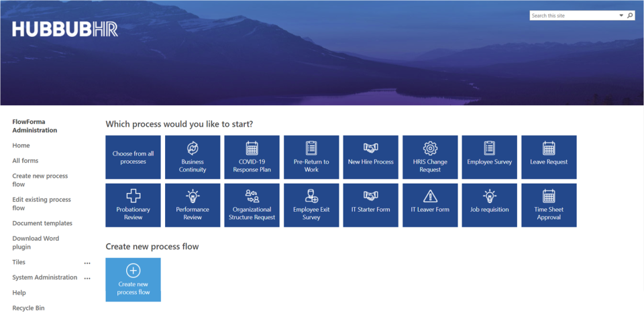Select Edit existing process flow in sidebar
Viewport: 644px width, 319px height.
point(42,204)
